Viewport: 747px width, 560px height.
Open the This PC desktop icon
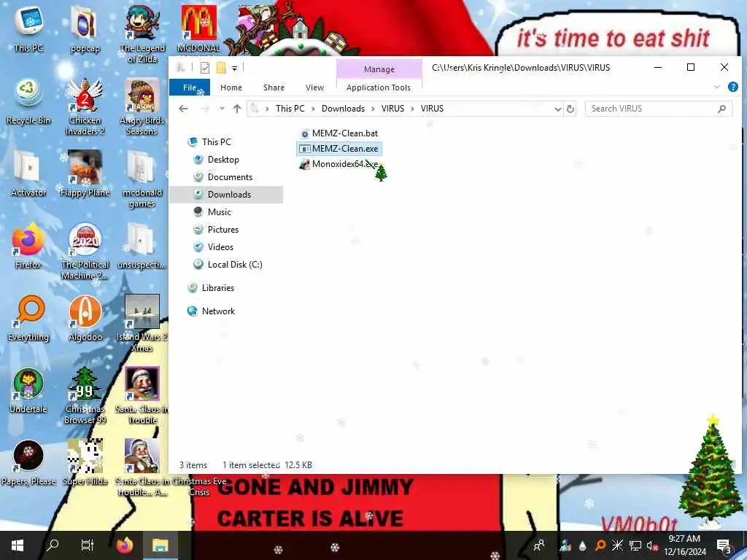point(28,28)
